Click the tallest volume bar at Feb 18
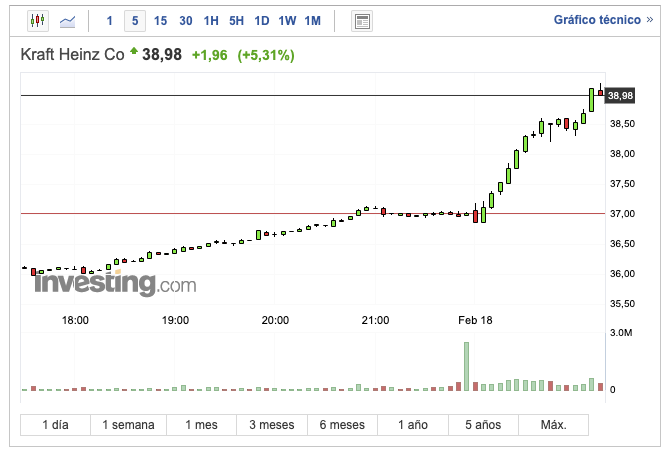This screenshot has width=666, height=456. (x=466, y=366)
